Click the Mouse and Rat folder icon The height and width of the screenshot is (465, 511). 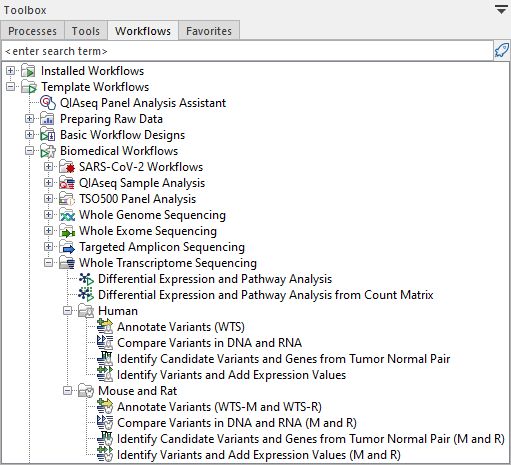pyautogui.click(x=86, y=391)
